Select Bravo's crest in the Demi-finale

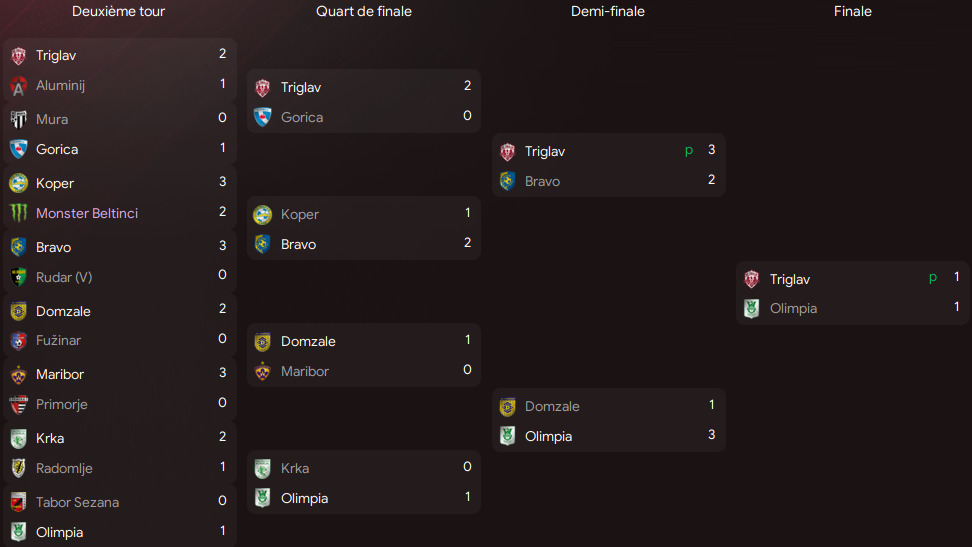click(x=508, y=181)
